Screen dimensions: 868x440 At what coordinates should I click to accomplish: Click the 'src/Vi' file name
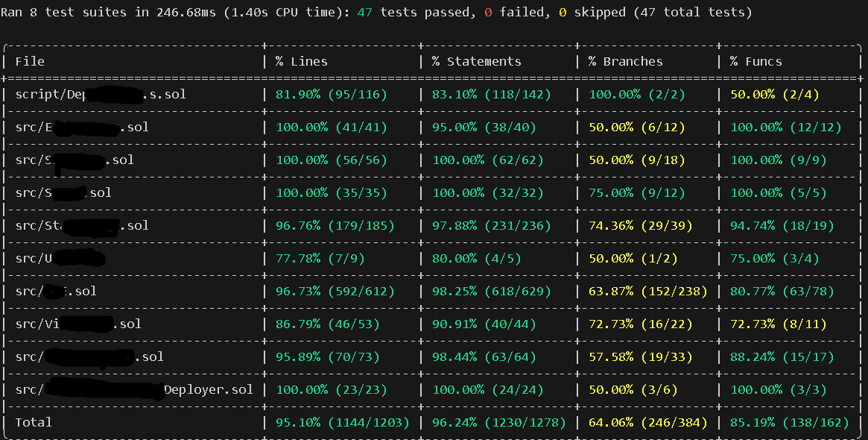coord(78,324)
